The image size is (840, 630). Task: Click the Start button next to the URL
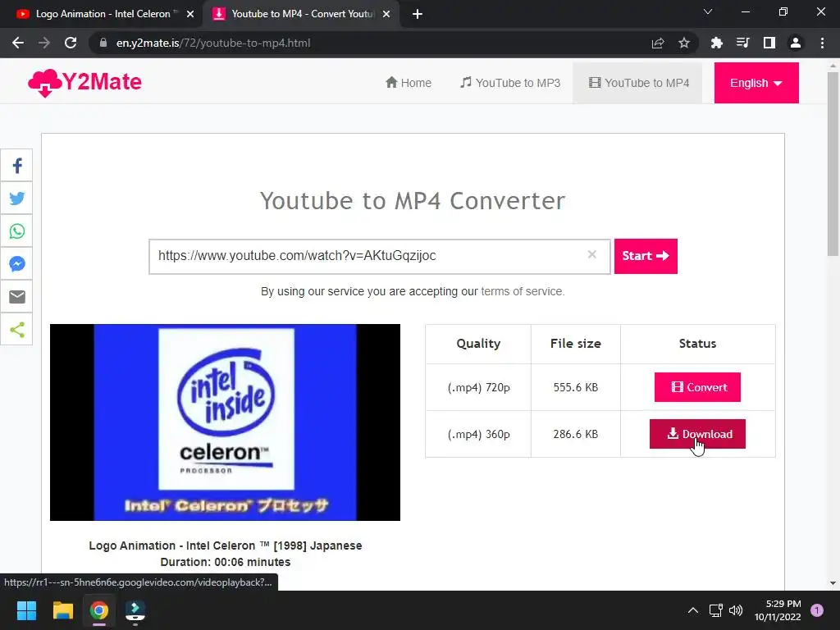646,256
